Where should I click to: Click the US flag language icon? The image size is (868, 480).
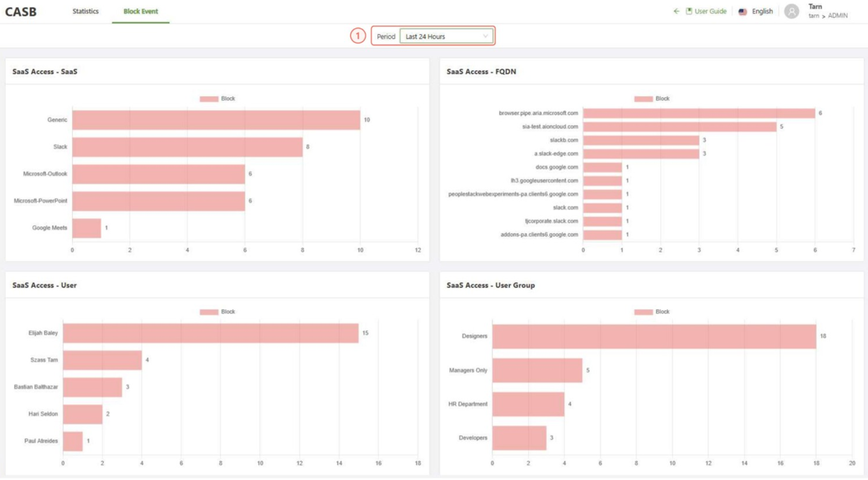[x=742, y=12]
